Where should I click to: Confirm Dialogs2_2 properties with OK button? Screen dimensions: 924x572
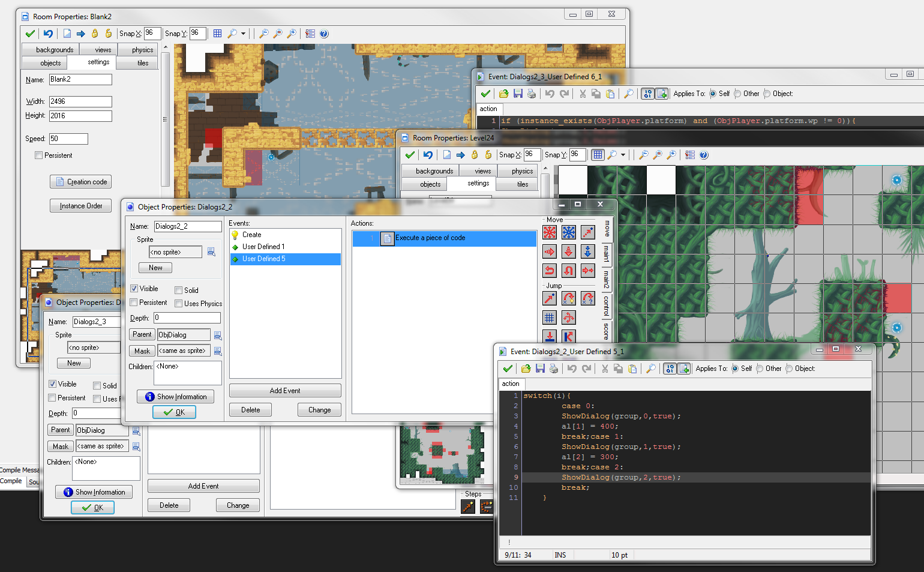pos(174,412)
